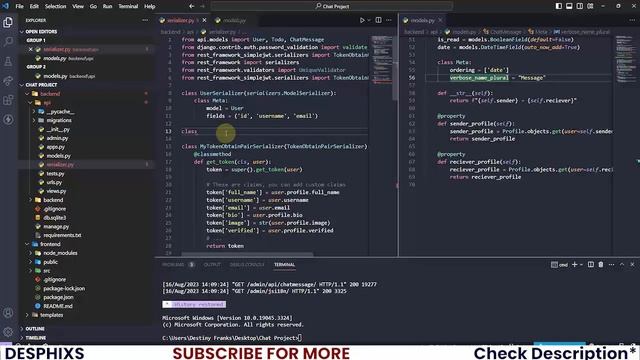
Task: Open the Thunder Client lightning icon
Action: pyautogui.click(x=8, y=120)
